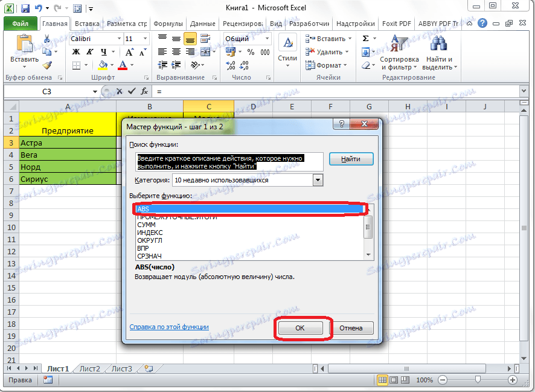535x392 pixels.
Task: Click the Insert Function fx icon
Action: 144,91
